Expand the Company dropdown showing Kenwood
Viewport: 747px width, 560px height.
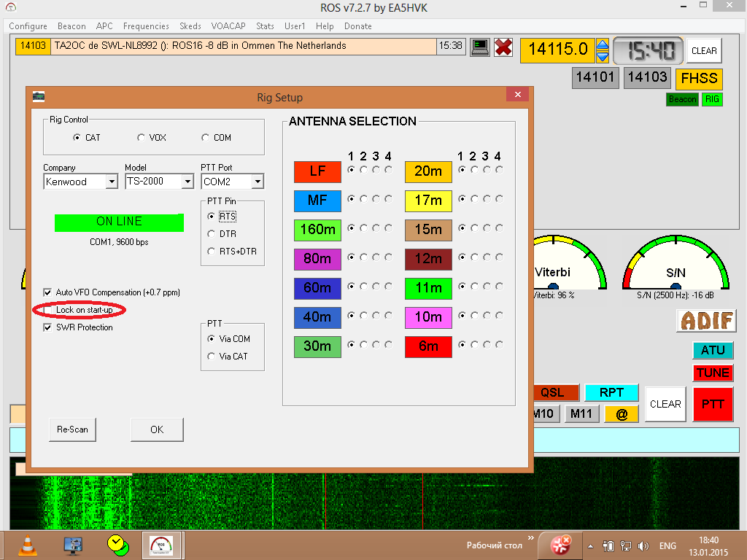coord(111,182)
